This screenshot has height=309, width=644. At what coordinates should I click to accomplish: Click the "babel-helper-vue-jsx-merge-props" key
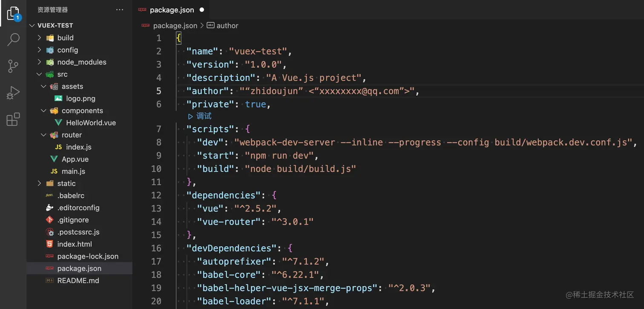point(287,288)
